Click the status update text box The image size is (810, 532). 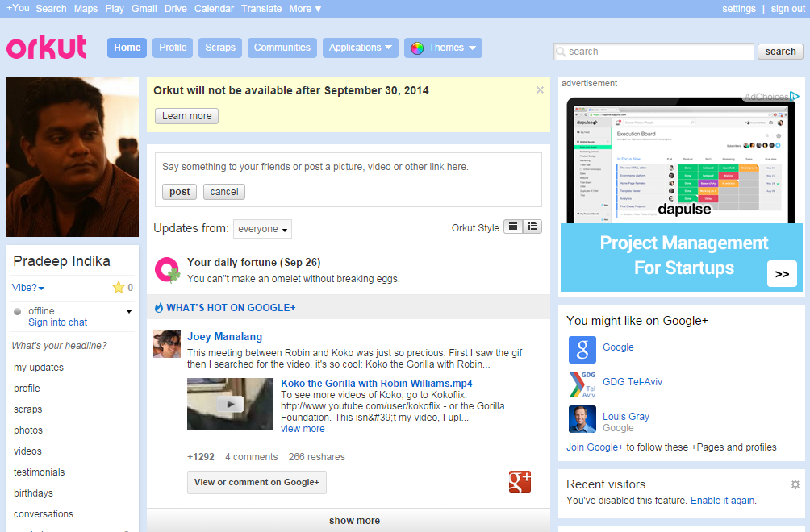click(349, 167)
